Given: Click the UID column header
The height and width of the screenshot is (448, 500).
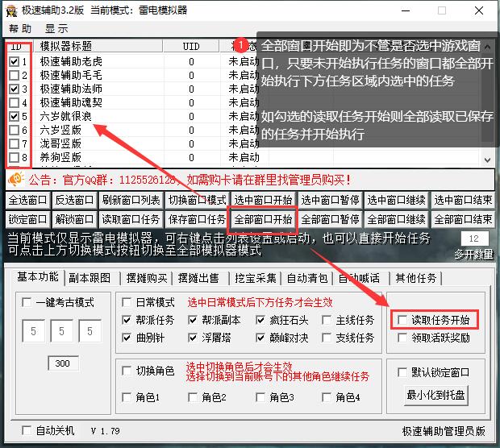Looking at the screenshot, I should tap(191, 46).
